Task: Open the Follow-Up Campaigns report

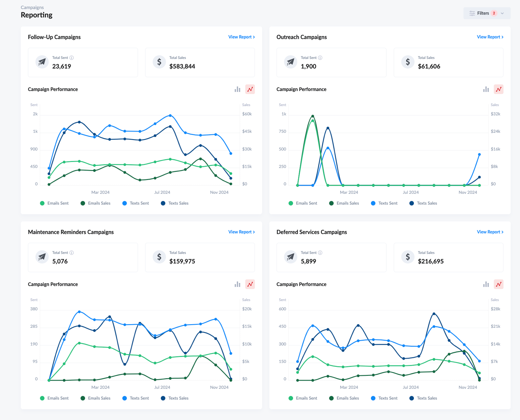Action: pos(241,37)
